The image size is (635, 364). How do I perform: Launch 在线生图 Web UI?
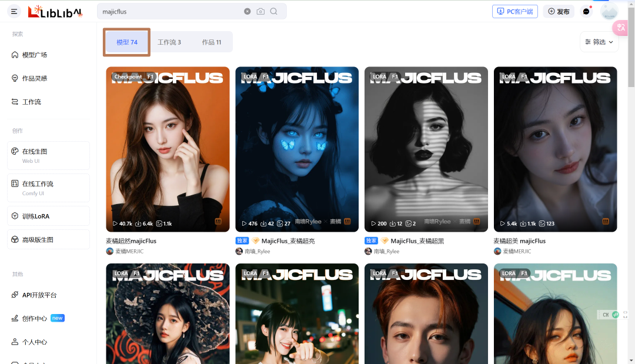(x=48, y=155)
